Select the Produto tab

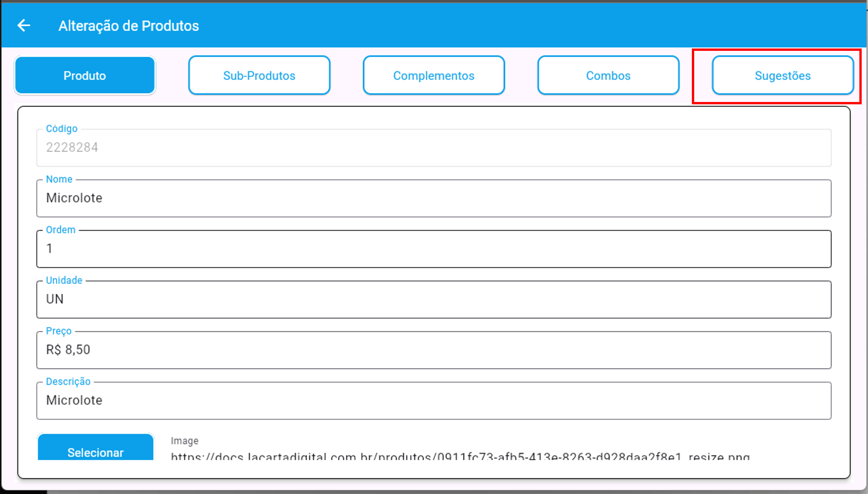[85, 75]
